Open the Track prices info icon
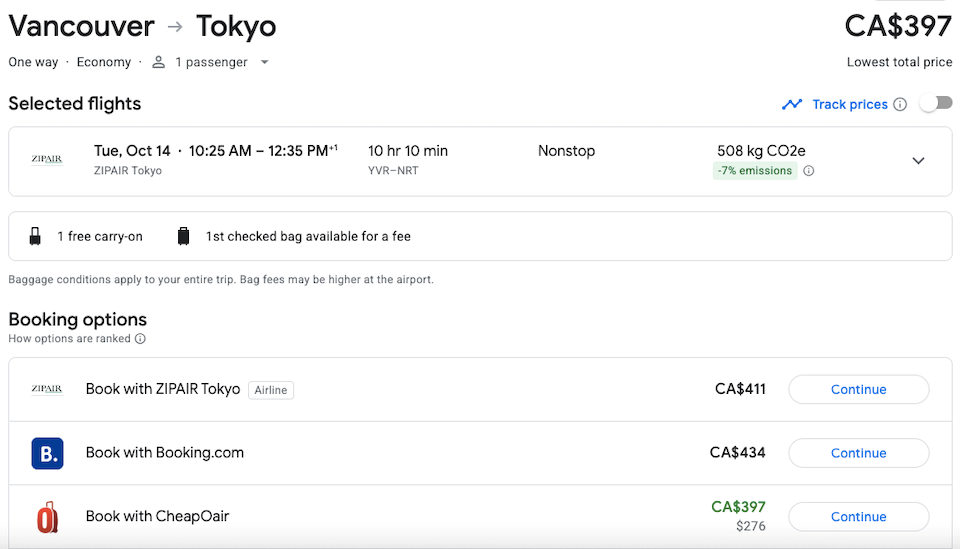 pos(900,105)
